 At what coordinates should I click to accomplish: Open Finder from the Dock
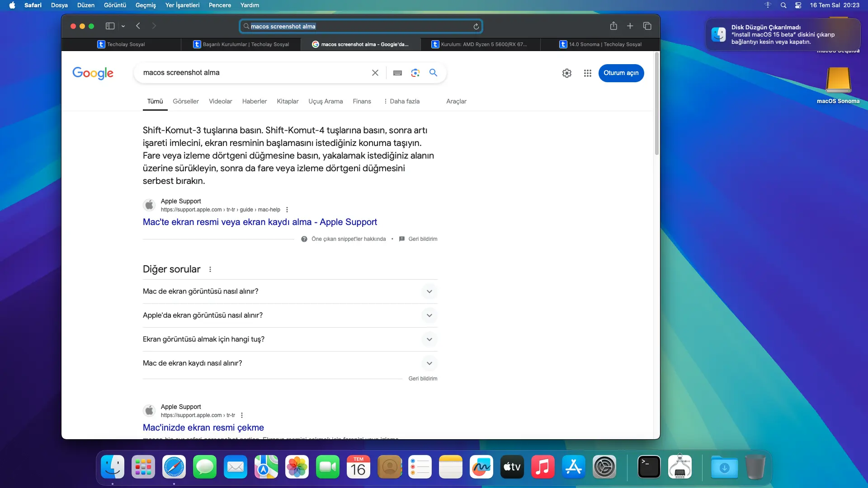[x=113, y=467]
